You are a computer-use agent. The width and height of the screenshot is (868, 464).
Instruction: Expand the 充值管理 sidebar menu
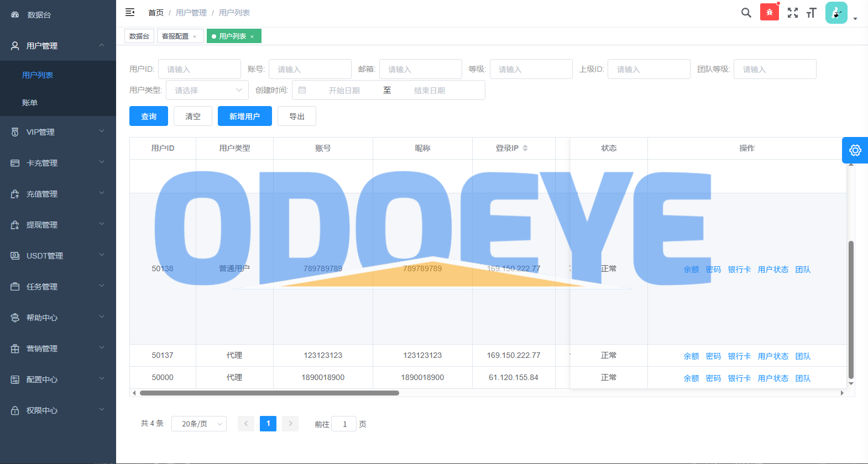click(58, 194)
